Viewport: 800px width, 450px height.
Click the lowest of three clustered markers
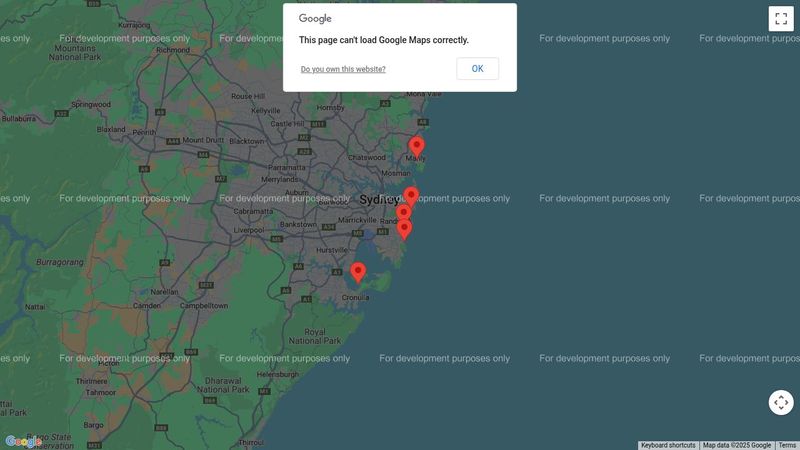pos(404,230)
